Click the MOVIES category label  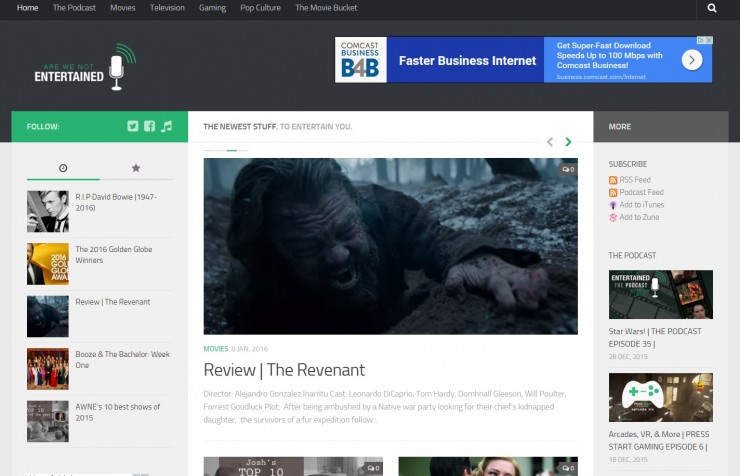216,349
